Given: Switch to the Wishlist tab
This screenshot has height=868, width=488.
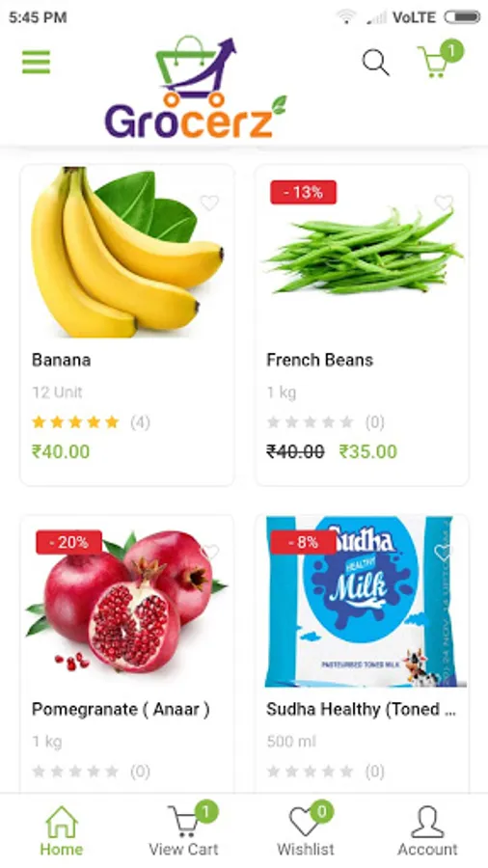Looking at the screenshot, I should (x=306, y=829).
